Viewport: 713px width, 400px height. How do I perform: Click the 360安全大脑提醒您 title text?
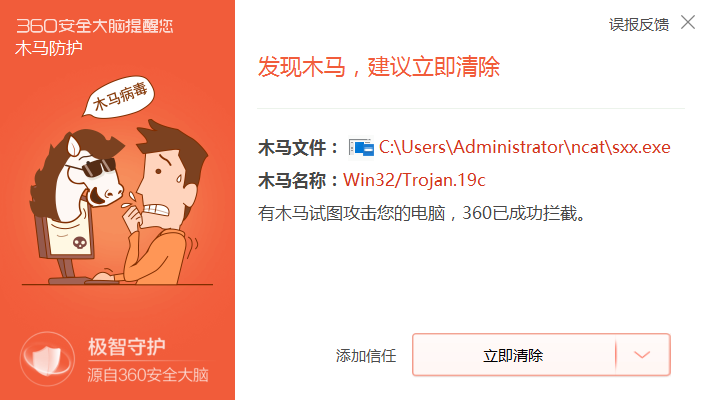[95, 26]
